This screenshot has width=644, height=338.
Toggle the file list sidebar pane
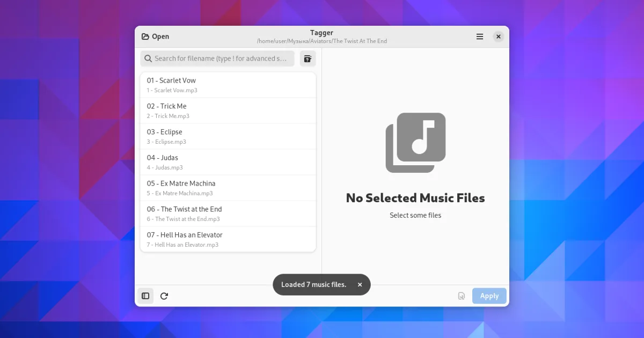click(145, 296)
